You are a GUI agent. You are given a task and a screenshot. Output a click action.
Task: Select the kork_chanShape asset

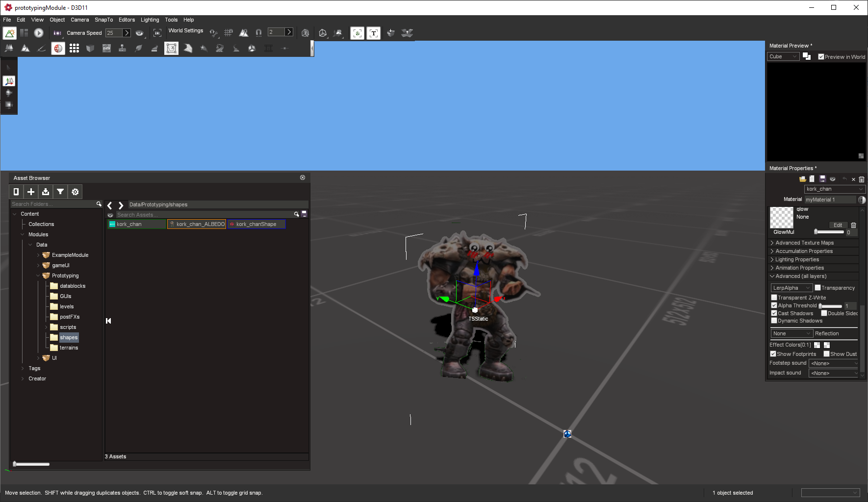pyautogui.click(x=256, y=224)
